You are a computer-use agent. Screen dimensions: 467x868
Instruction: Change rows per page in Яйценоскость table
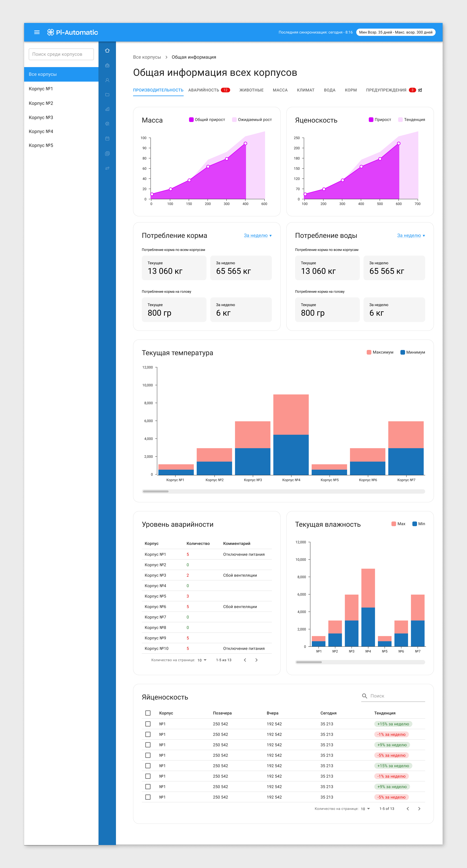click(x=366, y=809)
